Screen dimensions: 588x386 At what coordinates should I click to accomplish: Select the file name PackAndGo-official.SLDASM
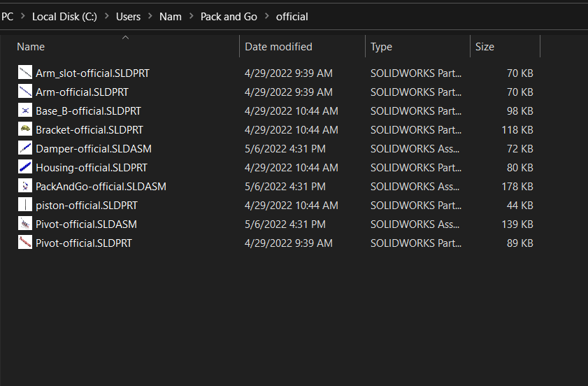coord(101,187)
